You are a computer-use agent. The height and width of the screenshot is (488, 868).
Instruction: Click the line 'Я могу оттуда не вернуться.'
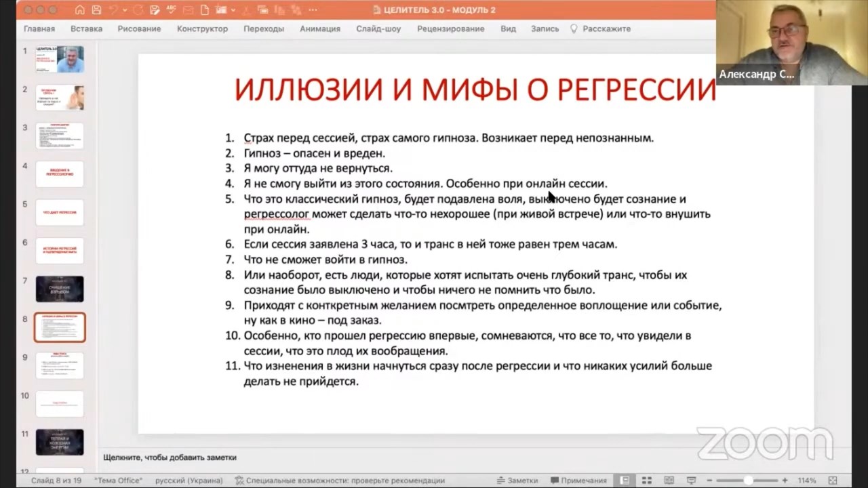pyautogui.click(x=318, y=168)
